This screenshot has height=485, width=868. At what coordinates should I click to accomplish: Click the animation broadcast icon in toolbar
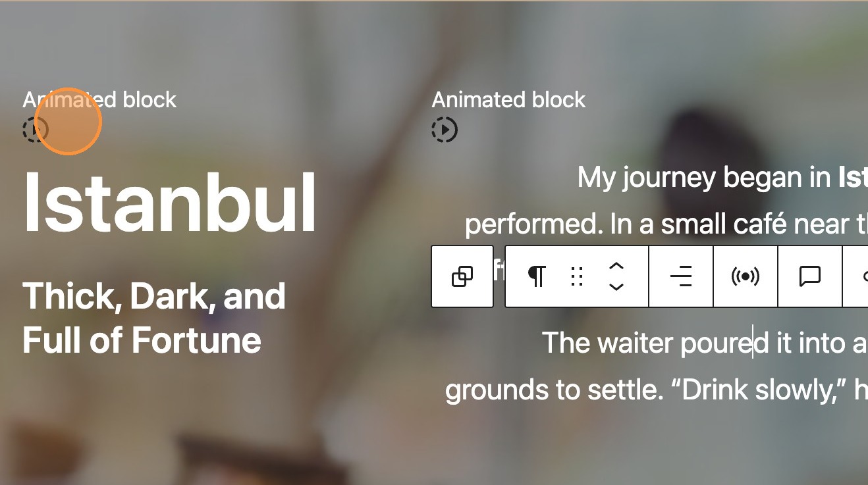coord(745,277)
